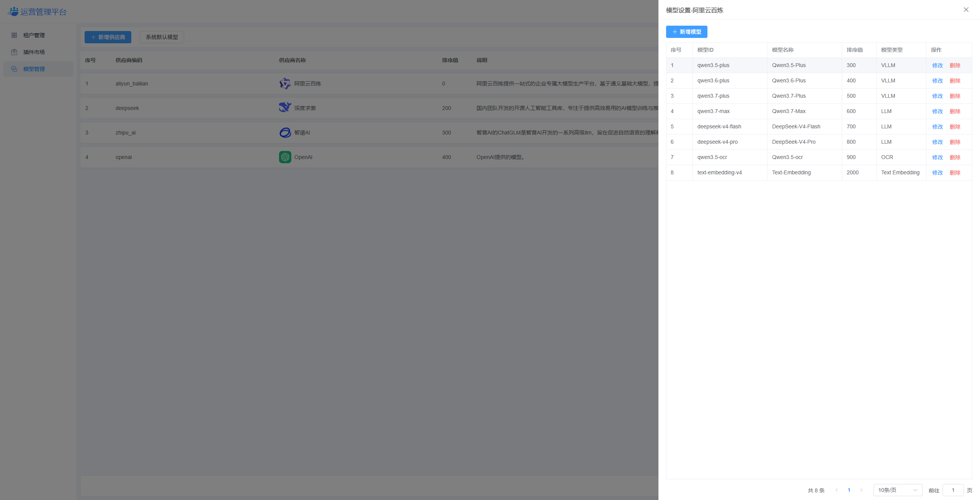The width and height of the screenshot is (980, 500).
Task: Select 插件市场 menu item
Action: (x=38, y=52)
